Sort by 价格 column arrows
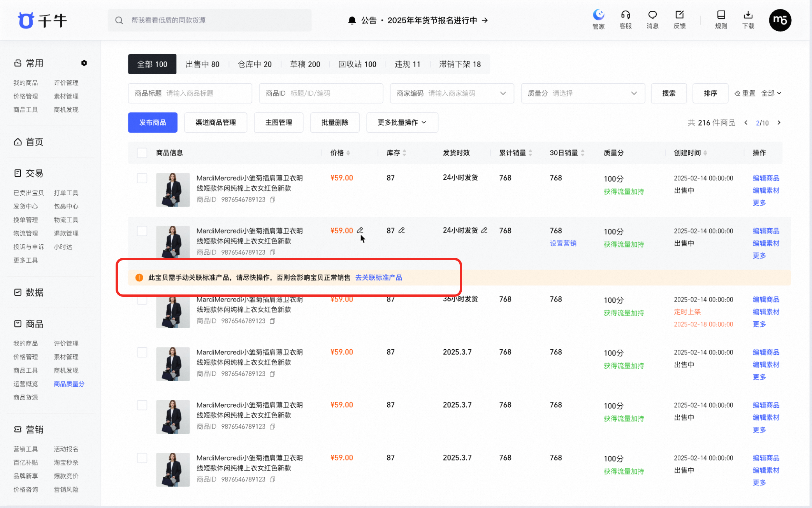This screenshot has height=508, width=812. click(x=348, y=153)
